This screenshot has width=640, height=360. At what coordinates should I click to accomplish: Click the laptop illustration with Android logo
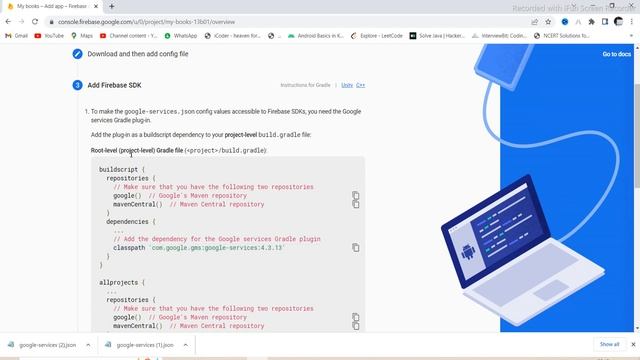click(x=522, y=250)
